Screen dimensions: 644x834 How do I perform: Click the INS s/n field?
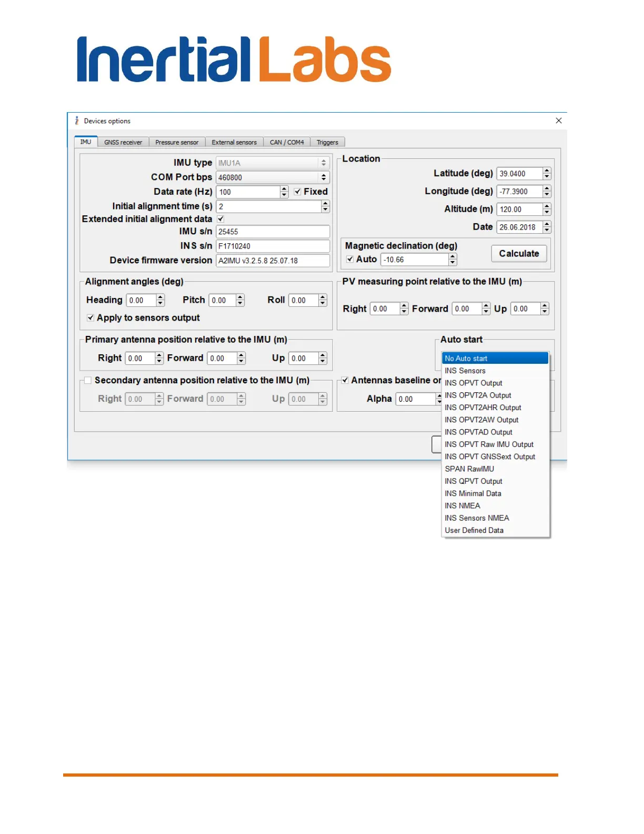pos(273,246)
